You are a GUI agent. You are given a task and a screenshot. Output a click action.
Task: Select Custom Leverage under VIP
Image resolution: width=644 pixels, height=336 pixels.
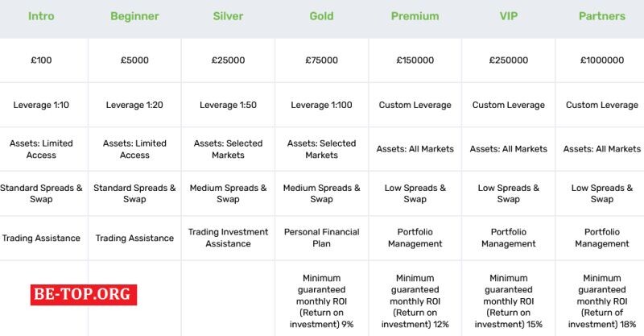[x=509, y=105]
